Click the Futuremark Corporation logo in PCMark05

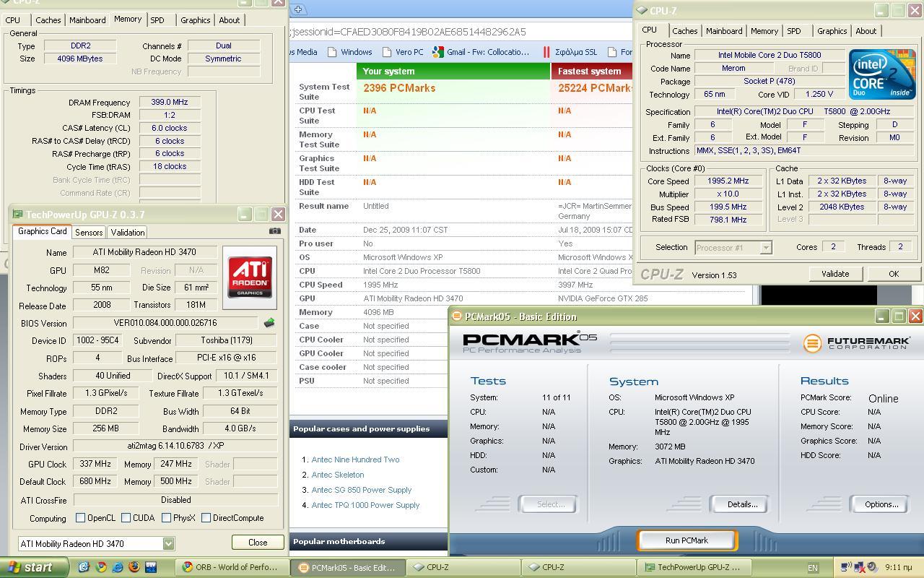point(856,343)
